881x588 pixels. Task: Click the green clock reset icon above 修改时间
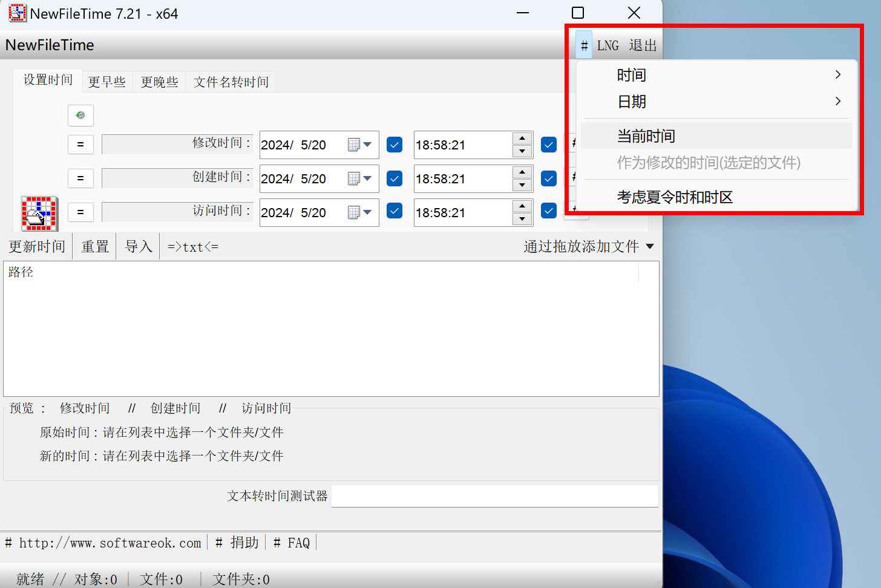point(80,116)
